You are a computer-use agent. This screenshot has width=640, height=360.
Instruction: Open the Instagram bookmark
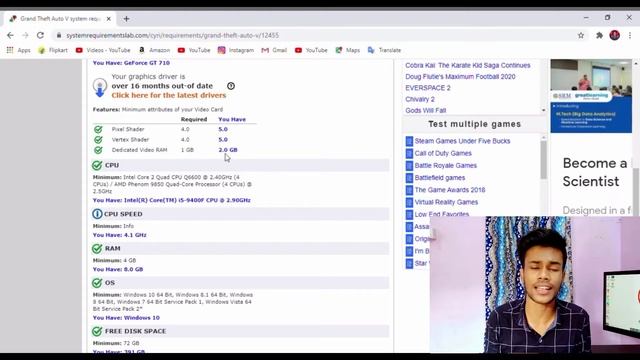tap(236, 50)
